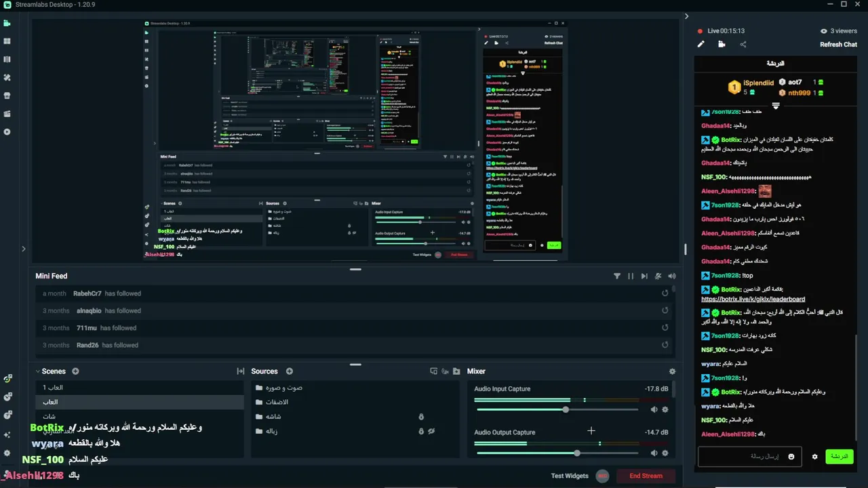
Task: Expand the 'الاضفات' source folder
Action: tap(259, 402)
